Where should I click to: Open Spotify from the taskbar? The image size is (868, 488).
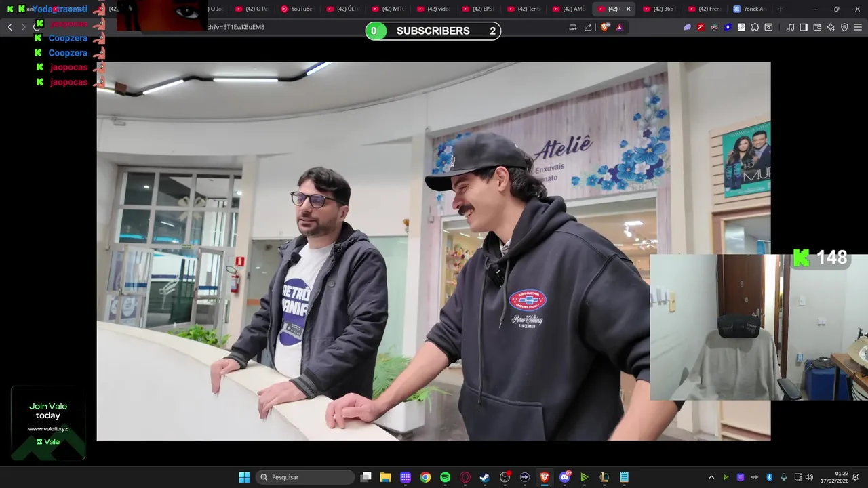445,477
